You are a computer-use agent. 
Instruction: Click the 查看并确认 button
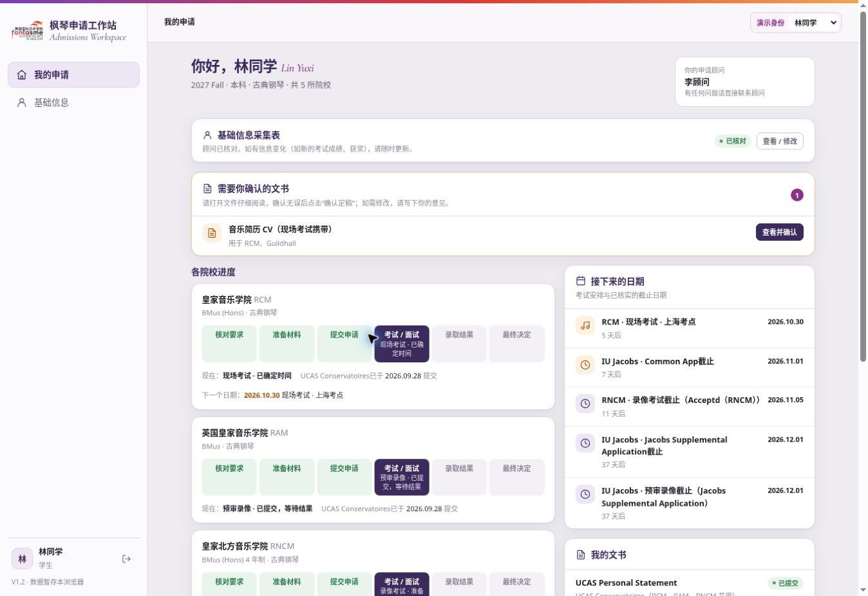(780, 232)
